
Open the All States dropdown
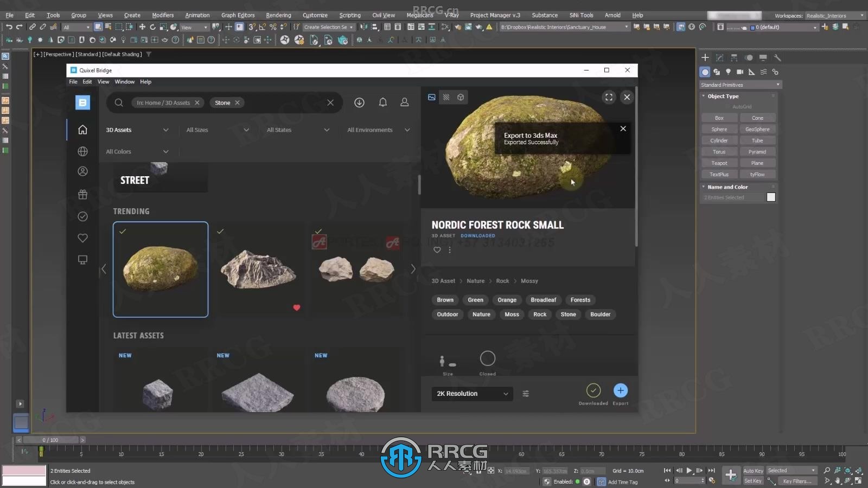298,130
